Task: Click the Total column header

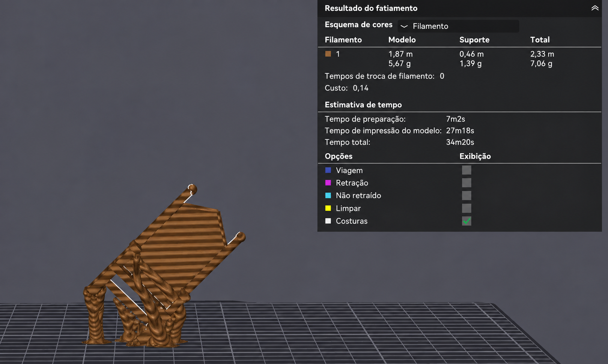Action: pyautogui.click(x=540, y=40)
